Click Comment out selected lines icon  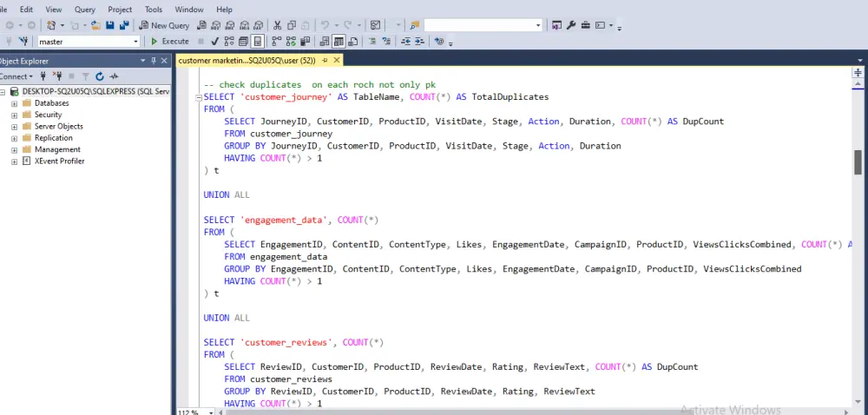pos(372,42)
